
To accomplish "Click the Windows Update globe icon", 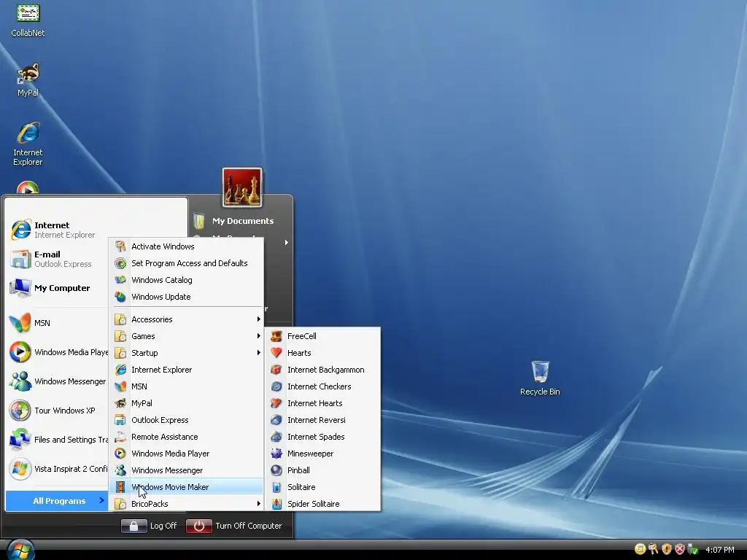I will [x=120, y=297].
